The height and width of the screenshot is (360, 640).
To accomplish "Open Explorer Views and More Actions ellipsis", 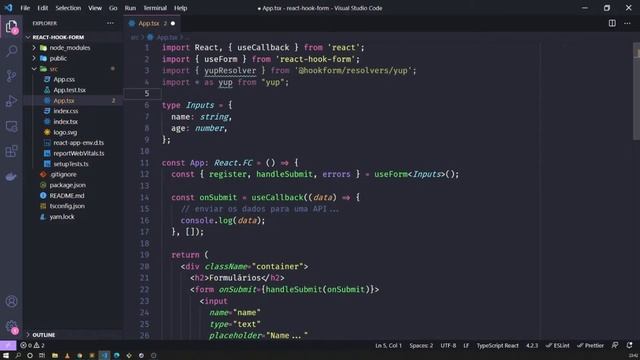I will pos(111,23).
